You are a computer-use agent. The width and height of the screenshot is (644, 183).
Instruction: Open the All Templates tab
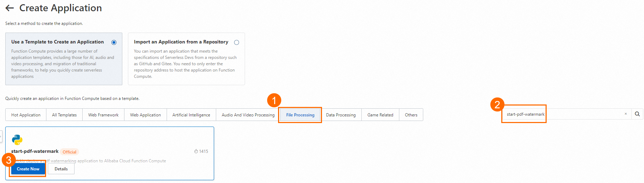click(x=64, y=115)
